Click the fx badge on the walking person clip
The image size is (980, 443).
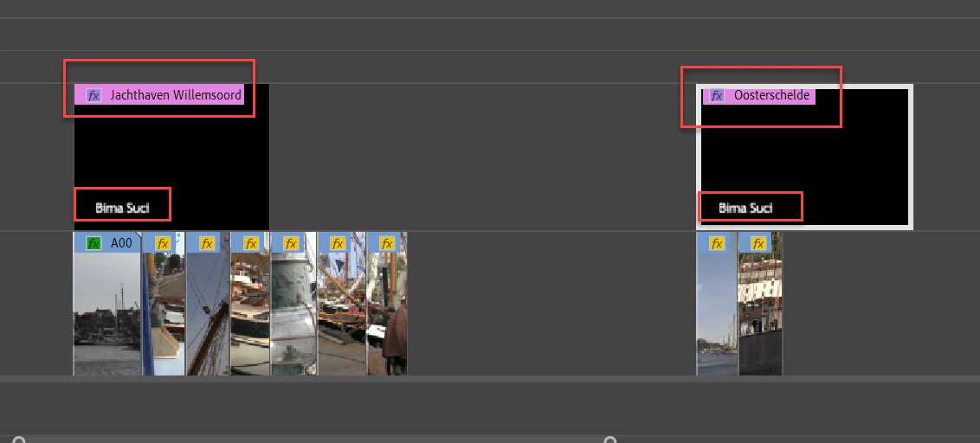pos(387,243)
